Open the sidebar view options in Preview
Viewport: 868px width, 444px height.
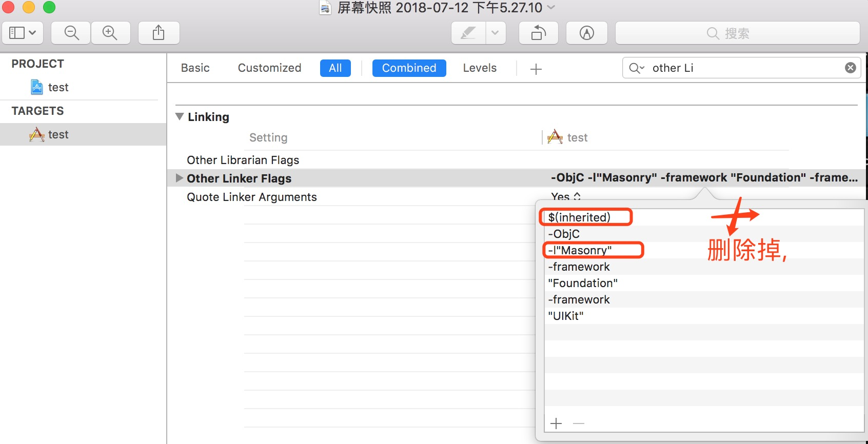pos(23,33)
